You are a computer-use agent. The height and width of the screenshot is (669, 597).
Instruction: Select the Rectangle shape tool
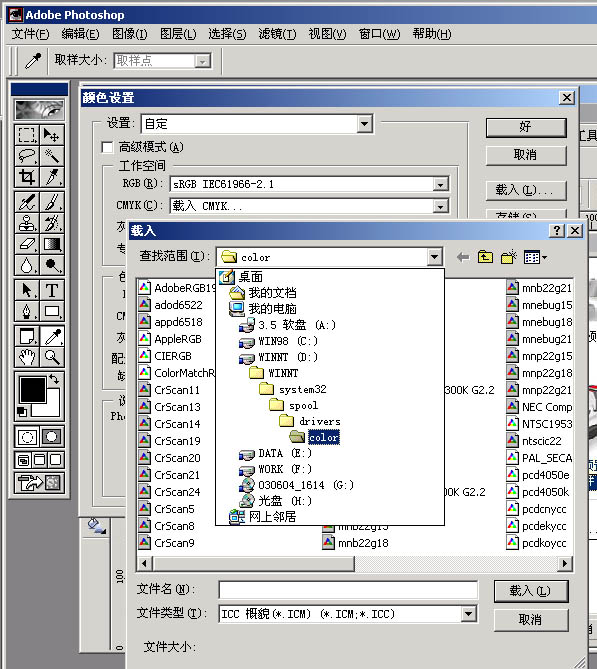tap(52, 311)
